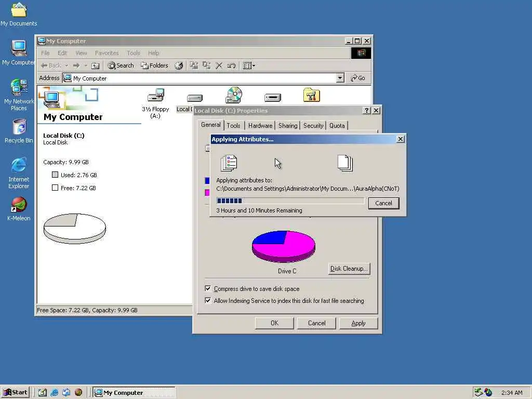The width and height of the screenshot is (532, 399).
Task: Click the help question mark in Properties title bar
Action: (x=366, y=111)
